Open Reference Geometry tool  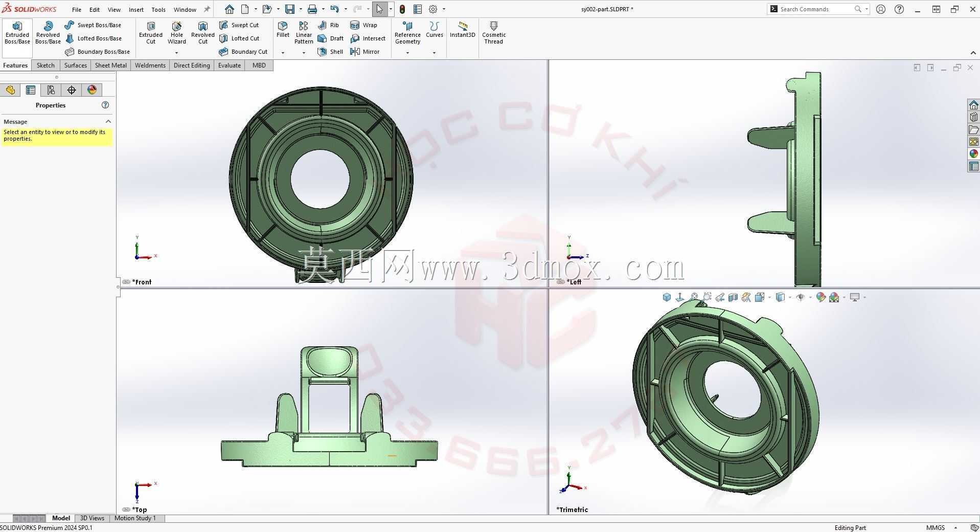pyautogui.click(x=407, y=33)
